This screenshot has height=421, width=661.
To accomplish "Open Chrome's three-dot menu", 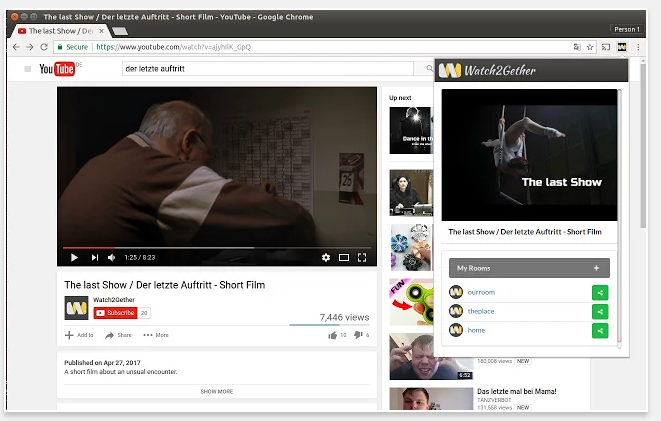I will (x=639, y=47).
